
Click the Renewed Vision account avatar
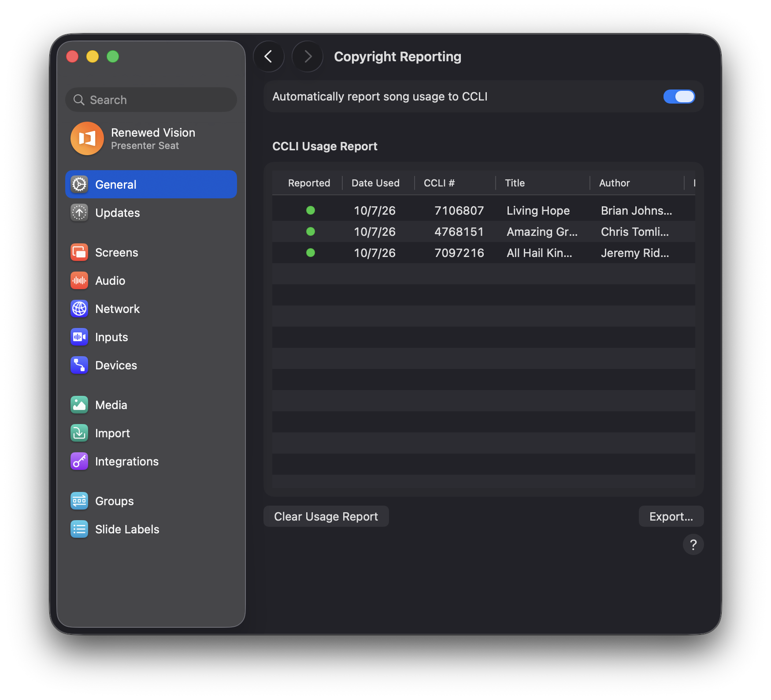click(x=87, y=138)
